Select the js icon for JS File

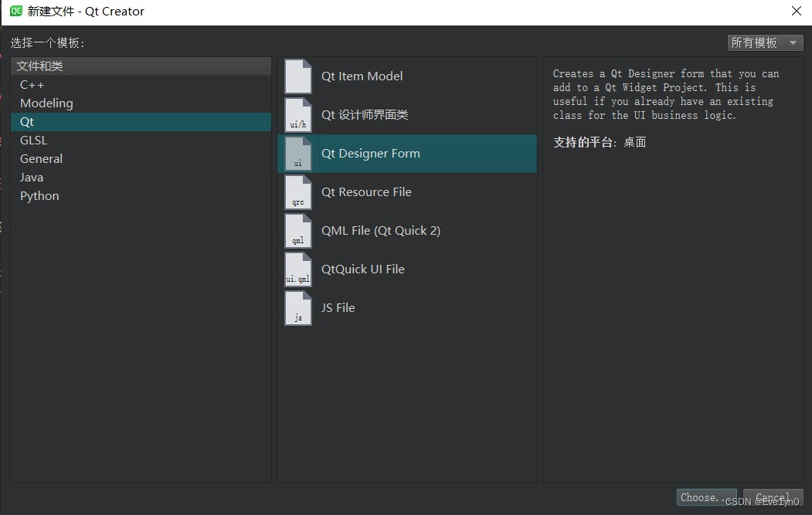point(297,307)
